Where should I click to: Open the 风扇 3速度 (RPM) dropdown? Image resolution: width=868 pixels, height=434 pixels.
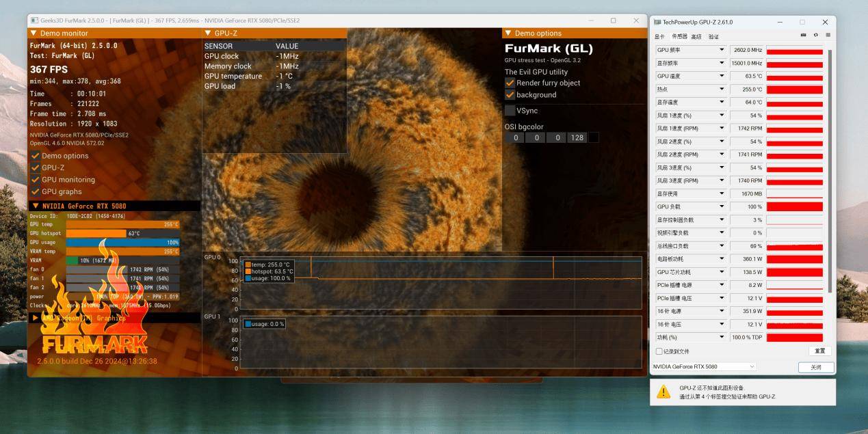click(722, 180)
